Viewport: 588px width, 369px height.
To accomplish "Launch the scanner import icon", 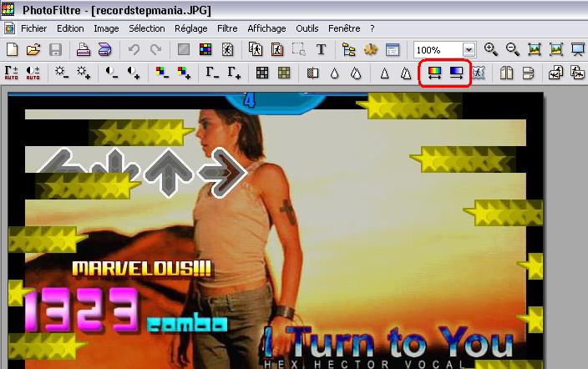I will coord(105,49).
